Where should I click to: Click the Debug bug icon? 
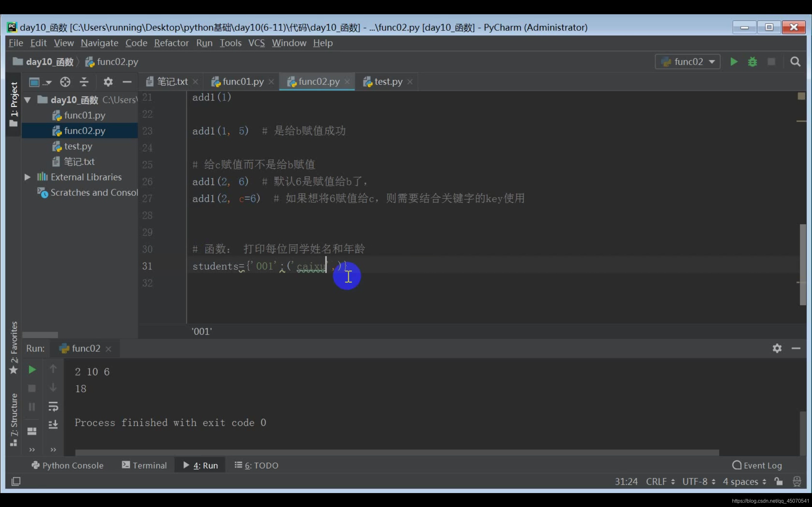pos(752,62)
